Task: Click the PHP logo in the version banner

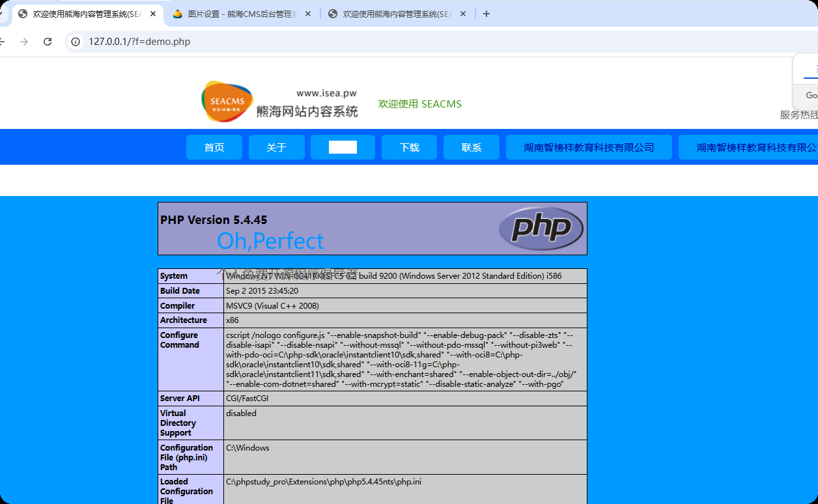Action: [x=541, y=229]
